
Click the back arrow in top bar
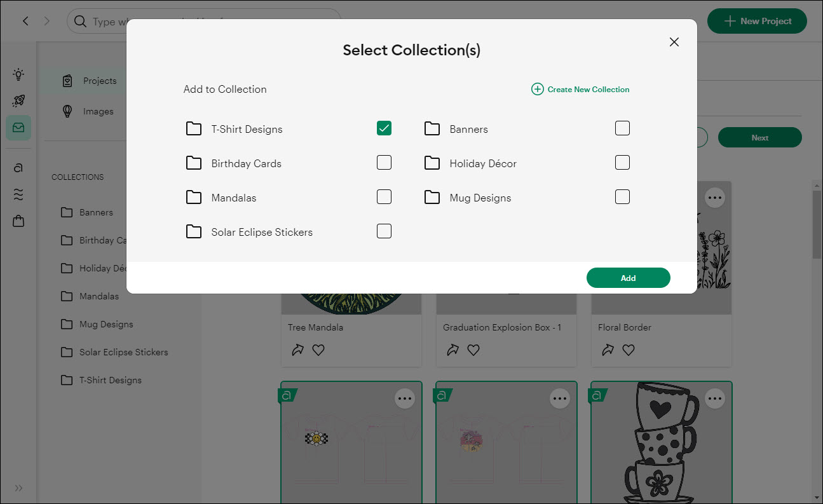click(25, 21)
